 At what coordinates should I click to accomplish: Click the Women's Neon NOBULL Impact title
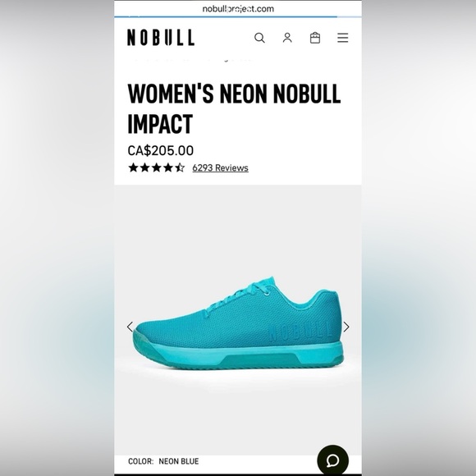(234, 108)
